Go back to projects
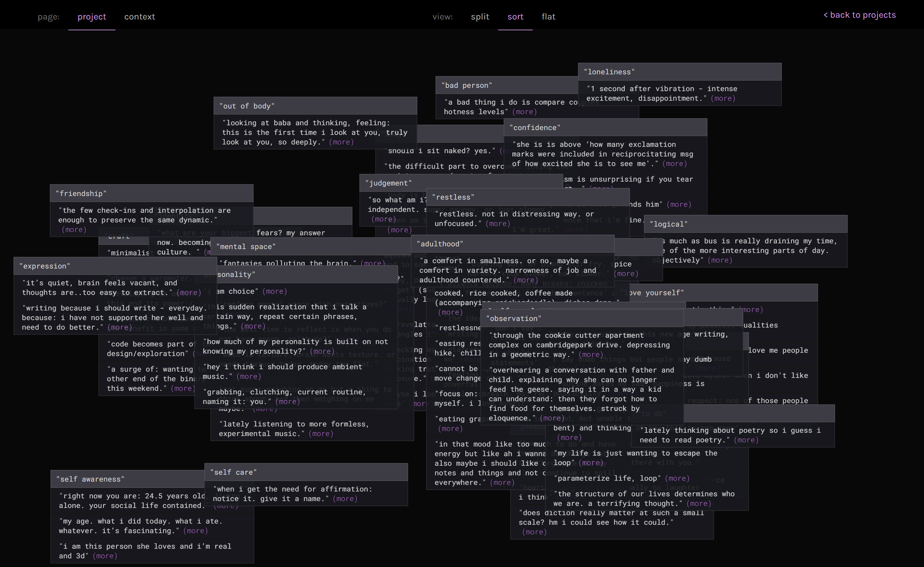The width and height of the screenshot is (924, 567). (860, 15)
